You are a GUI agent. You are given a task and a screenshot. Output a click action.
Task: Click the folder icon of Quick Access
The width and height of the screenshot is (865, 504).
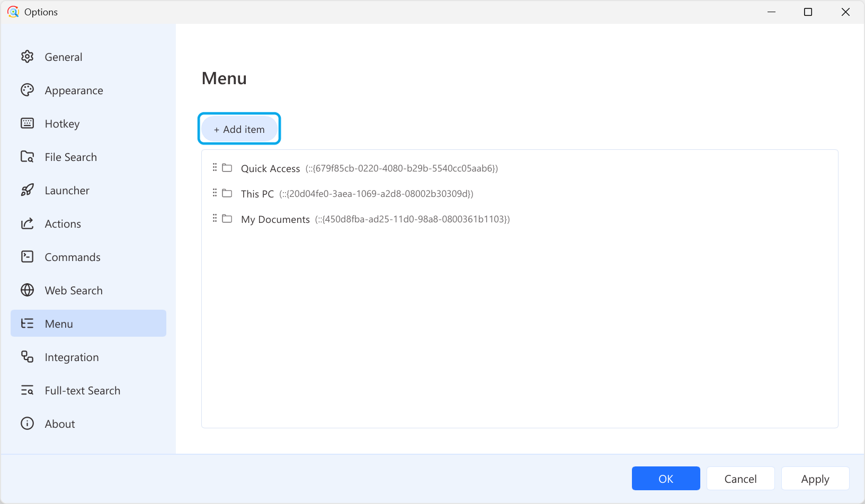click(227, 168)
